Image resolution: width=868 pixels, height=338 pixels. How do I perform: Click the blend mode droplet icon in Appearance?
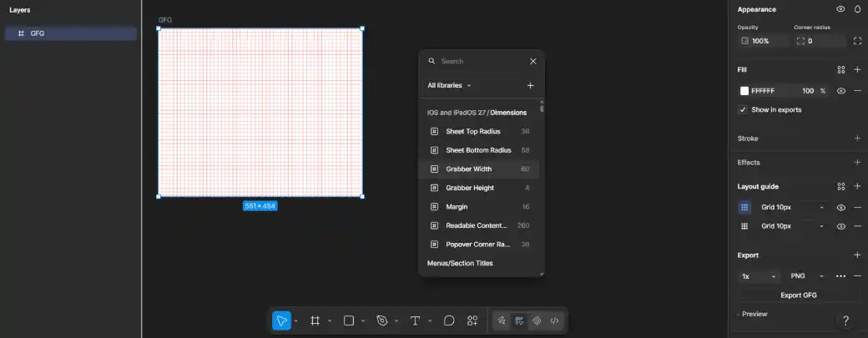click(857, 9)
